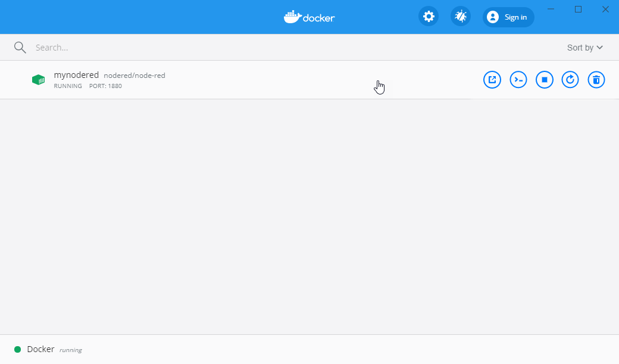Click the nodered/node-red image label
This screenshot has height=364, width=619.
tap(136, 75)
